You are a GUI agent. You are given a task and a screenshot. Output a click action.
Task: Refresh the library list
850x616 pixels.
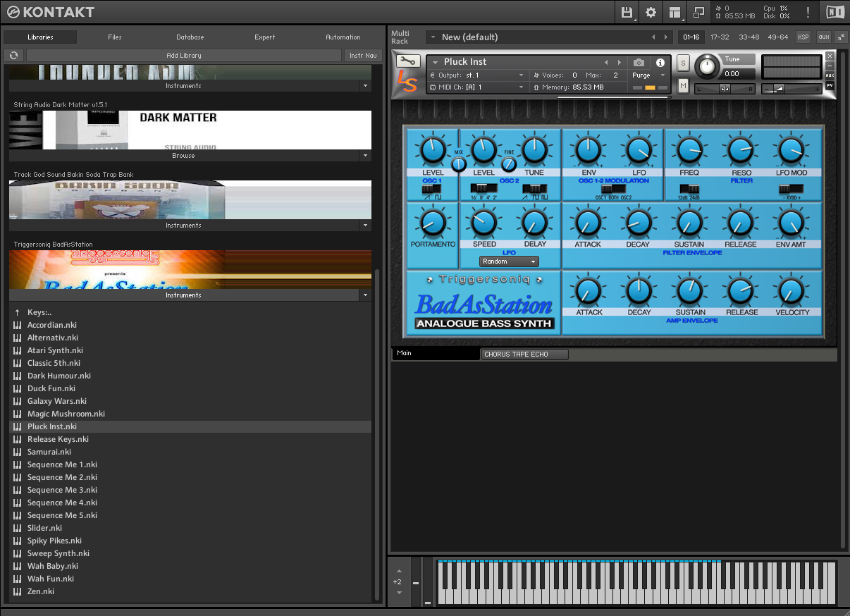tap(14, 55)
